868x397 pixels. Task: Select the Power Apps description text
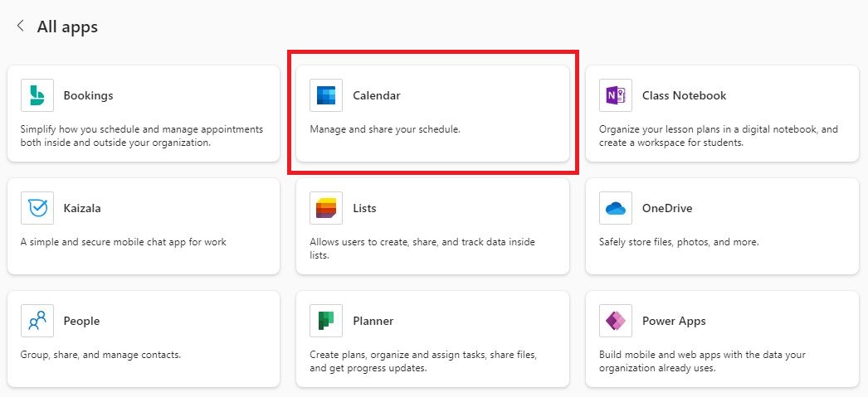pos(702,361)
